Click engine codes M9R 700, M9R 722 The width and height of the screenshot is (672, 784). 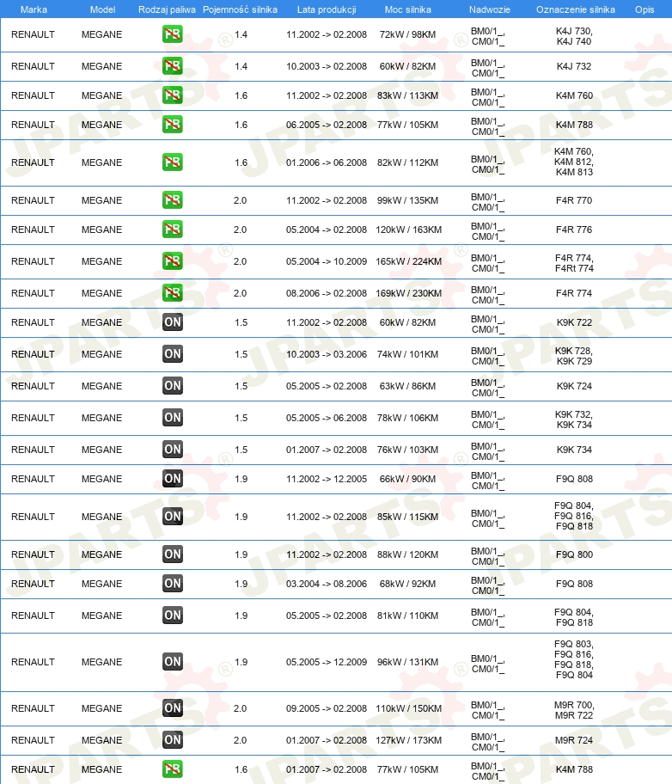point(574,710)
